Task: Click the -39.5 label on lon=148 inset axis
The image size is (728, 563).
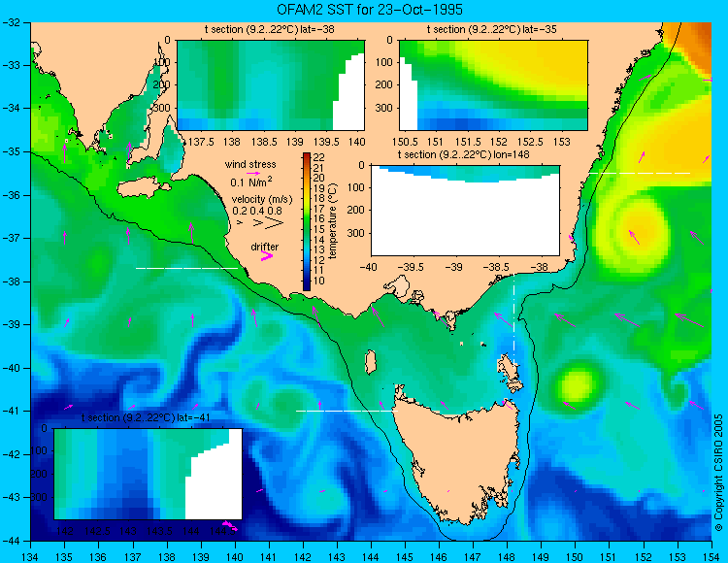Action: click(x=412, y=267)
